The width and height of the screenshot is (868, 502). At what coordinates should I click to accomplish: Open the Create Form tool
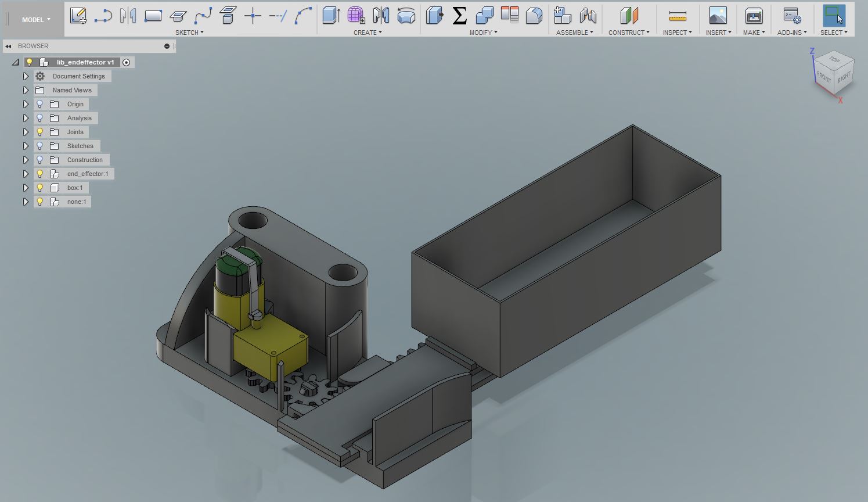[x=356, y=16]
